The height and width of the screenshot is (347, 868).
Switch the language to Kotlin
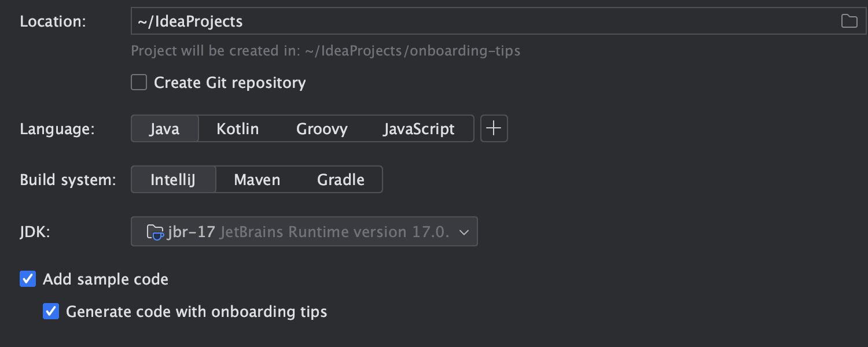coord(237,128)
